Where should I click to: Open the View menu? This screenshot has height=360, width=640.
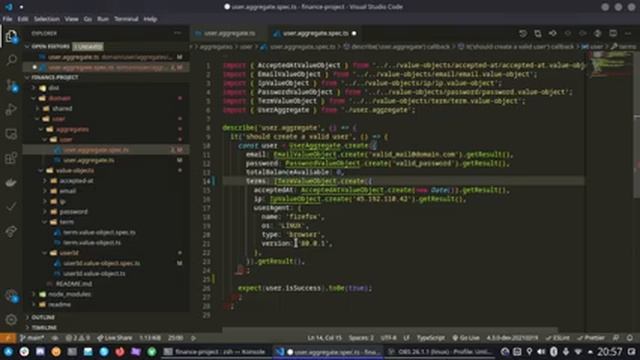pos(71,19)
